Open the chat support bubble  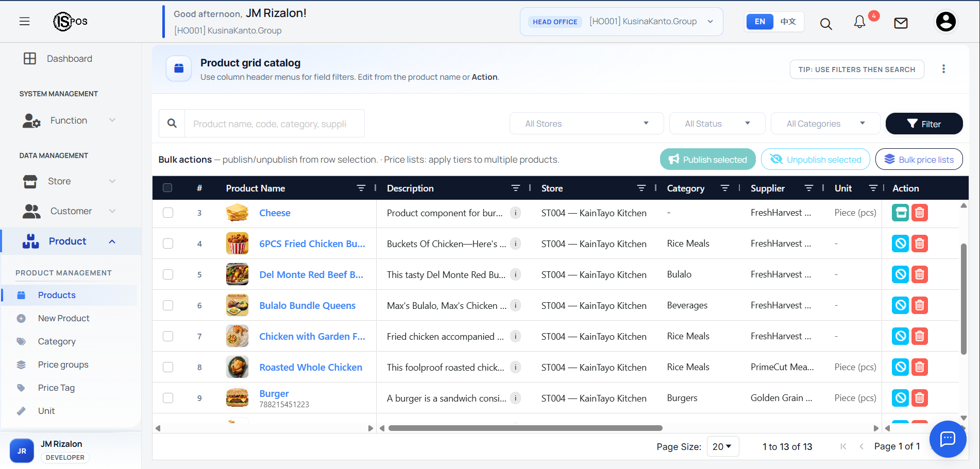pos(948,439)
